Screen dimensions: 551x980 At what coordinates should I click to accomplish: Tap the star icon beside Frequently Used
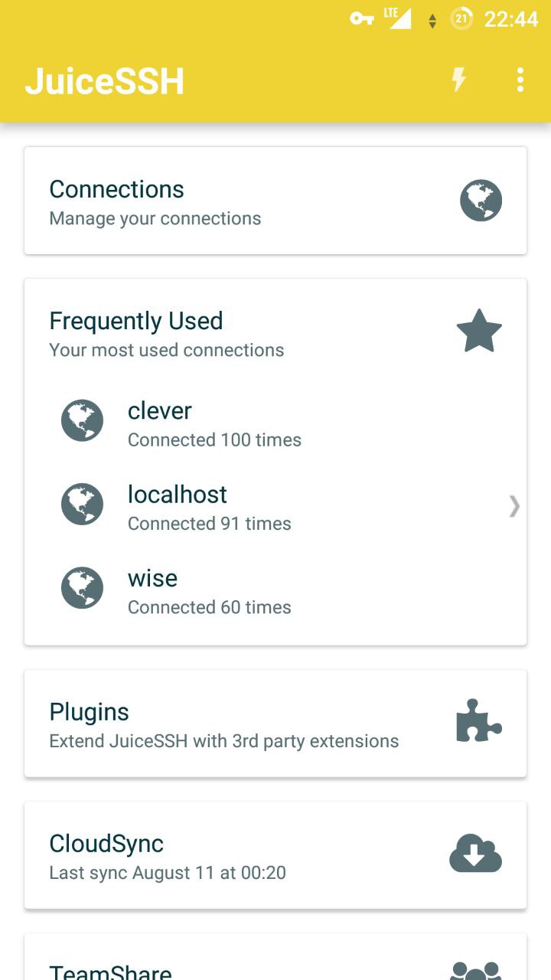(x=479, y=332)
